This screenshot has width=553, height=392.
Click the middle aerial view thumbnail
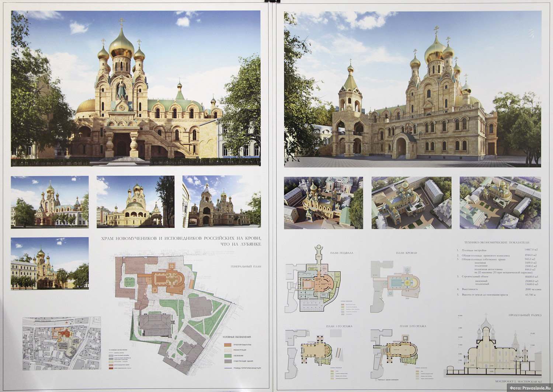pyautogui.click(x=411, y=203)
